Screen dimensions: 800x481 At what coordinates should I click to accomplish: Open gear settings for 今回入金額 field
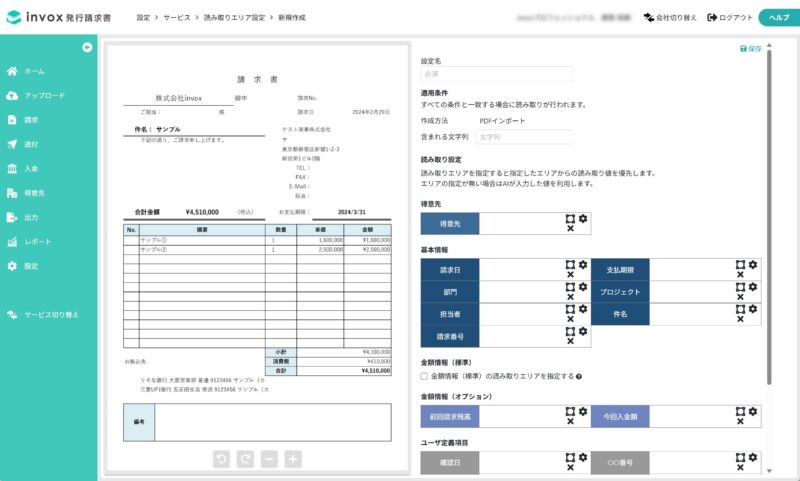[x=753, y=411]
